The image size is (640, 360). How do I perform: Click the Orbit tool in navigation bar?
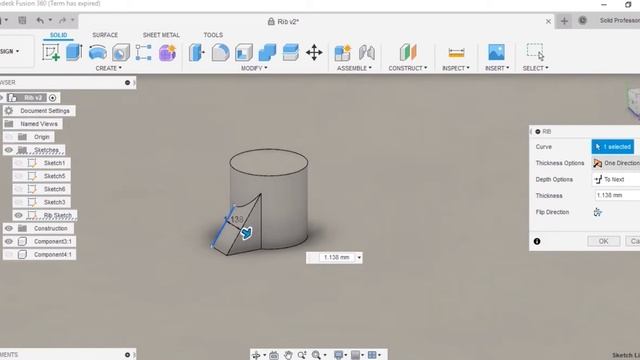point(256,355)
